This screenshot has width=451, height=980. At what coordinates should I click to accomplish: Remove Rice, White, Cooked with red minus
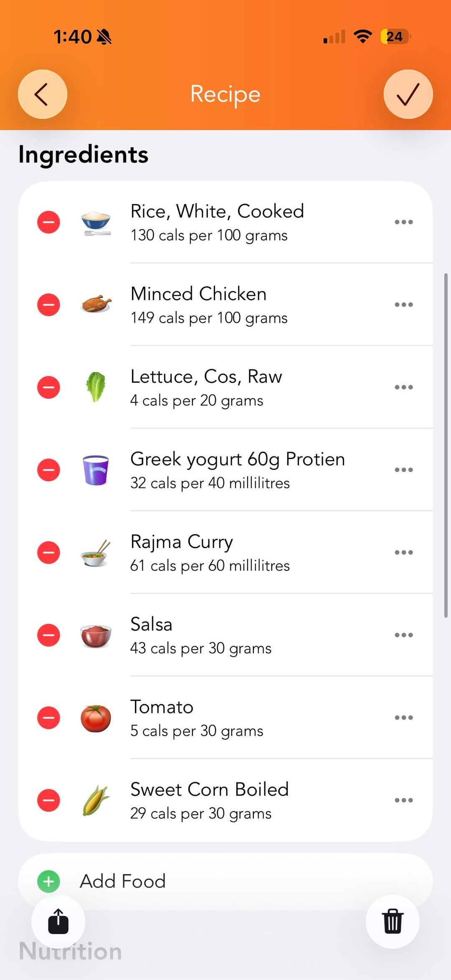coord(49,222)
